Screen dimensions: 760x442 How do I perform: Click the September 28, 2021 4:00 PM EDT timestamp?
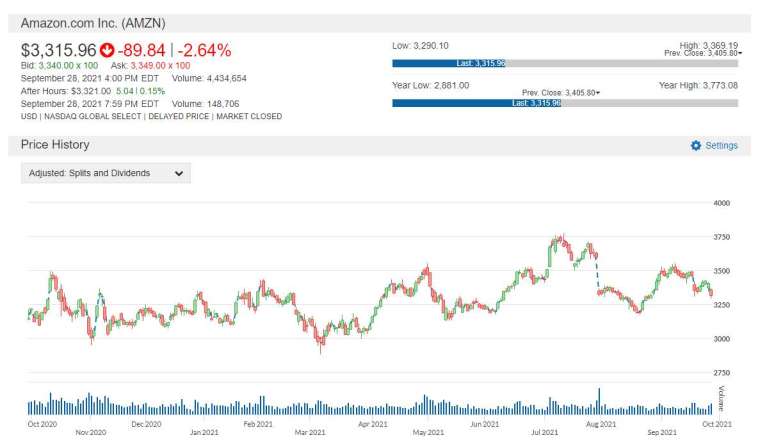click(x=90, y=78)
